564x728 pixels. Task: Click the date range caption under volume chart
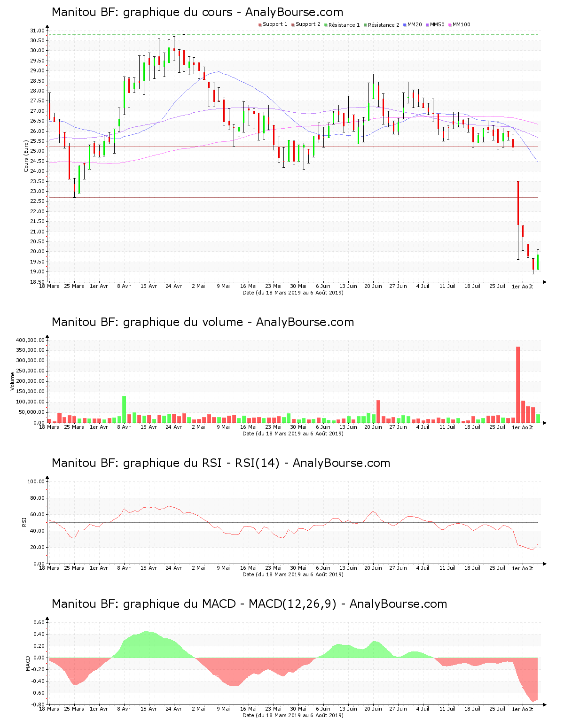coord(293,434)
